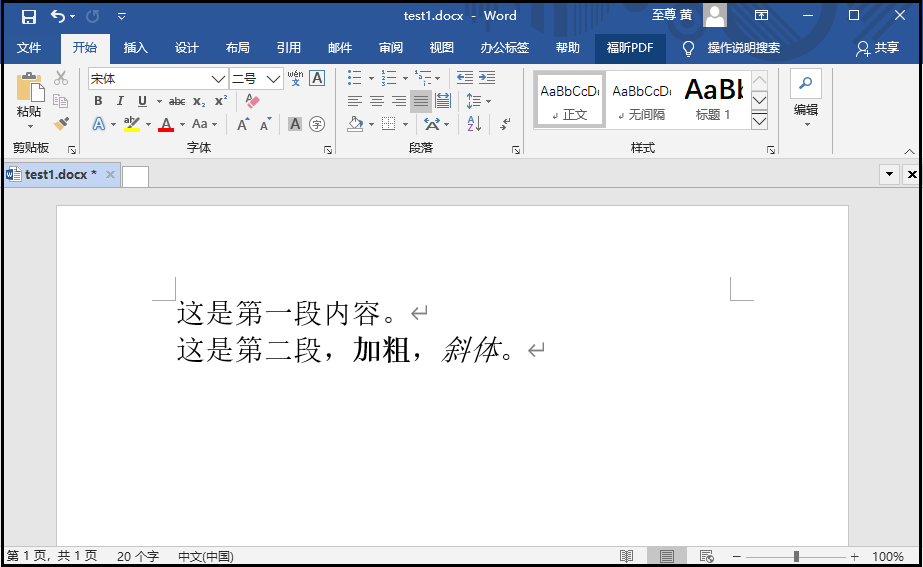Open the text effects (outlined A) tool
Image resolution: width=923 pixels, height=567 pixels.
coord(99,124)
